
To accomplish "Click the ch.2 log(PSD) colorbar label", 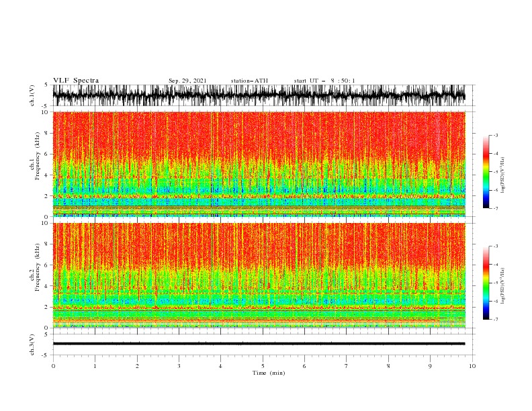I will point(502,286).
